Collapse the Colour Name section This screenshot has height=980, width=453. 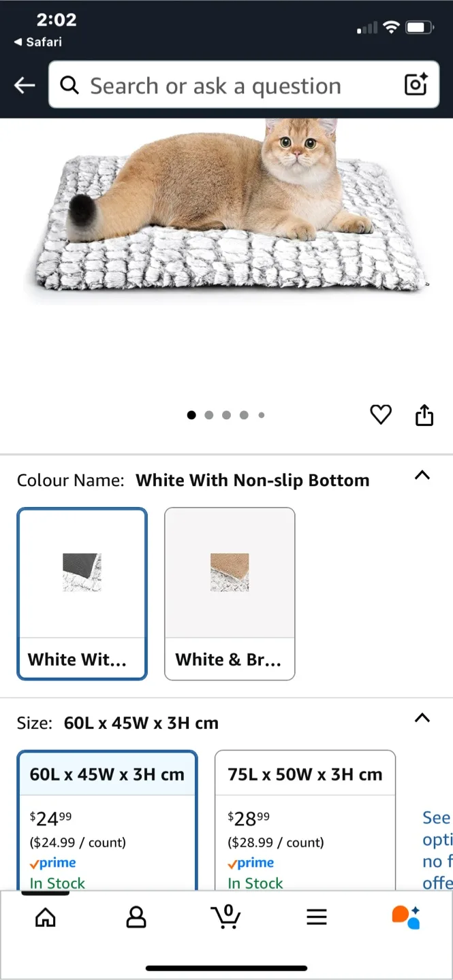(422, 476)
